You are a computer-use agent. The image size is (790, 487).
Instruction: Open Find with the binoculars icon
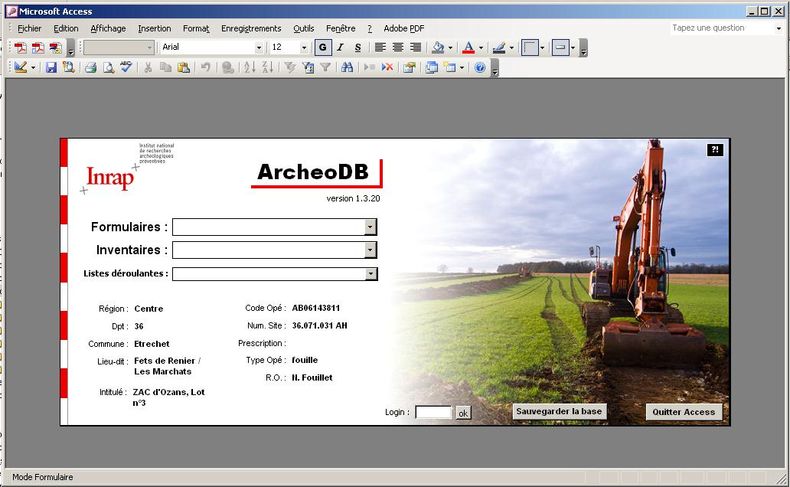point(347,67)
